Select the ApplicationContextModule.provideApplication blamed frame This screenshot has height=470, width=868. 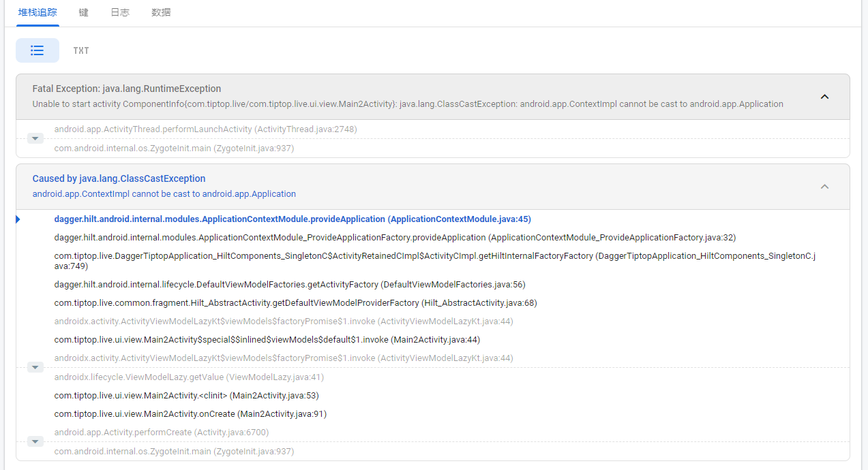(293, 219)
